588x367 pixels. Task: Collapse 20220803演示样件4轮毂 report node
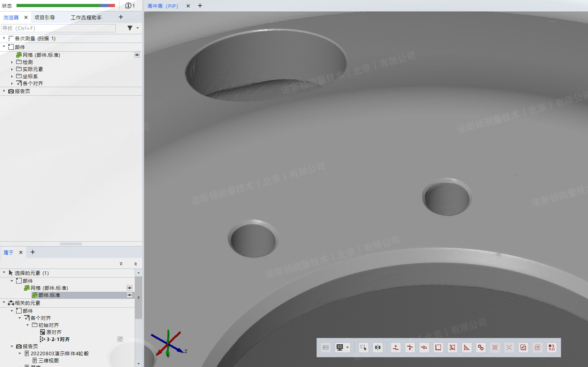[20, 354]
